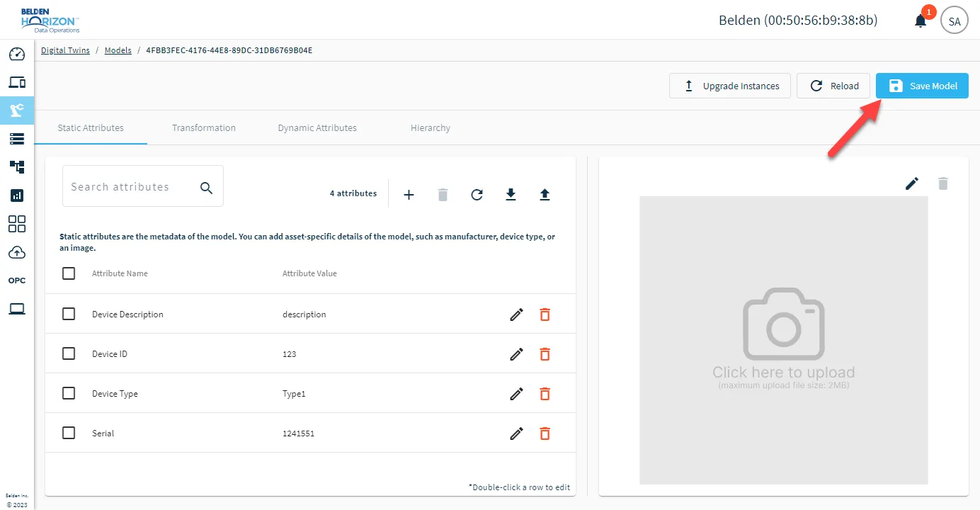This screenshot has height=510, width=980.
Task: Click the notification bell icon
Action: pyautogui.click(x=921, y=21)
